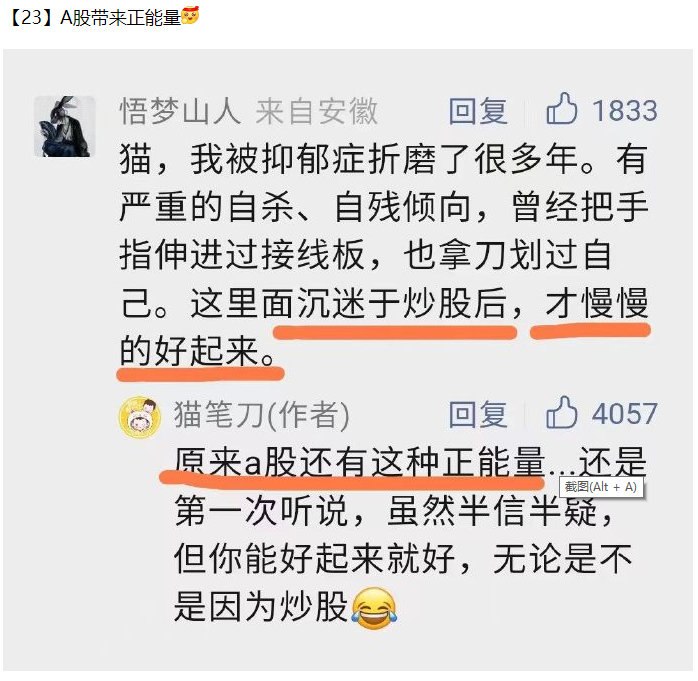The image size is (698, 681).
Task: Click the heading 【23】A股带来正能量
Action: (x=95, y=18)
